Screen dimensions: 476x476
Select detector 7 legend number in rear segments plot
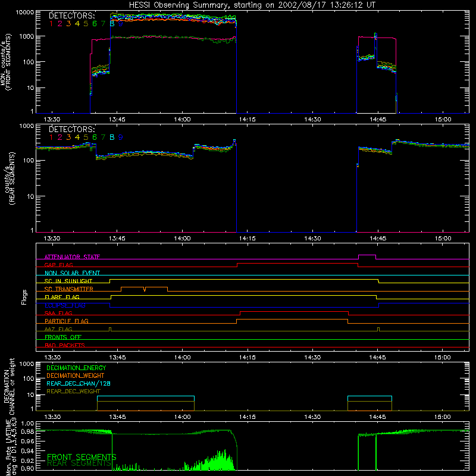[x=103, y=137]
